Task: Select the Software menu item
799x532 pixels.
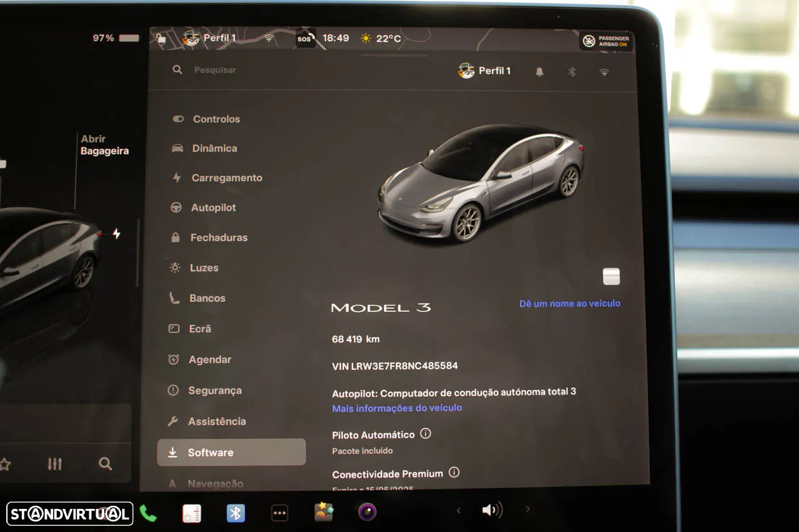Action: 232,452
